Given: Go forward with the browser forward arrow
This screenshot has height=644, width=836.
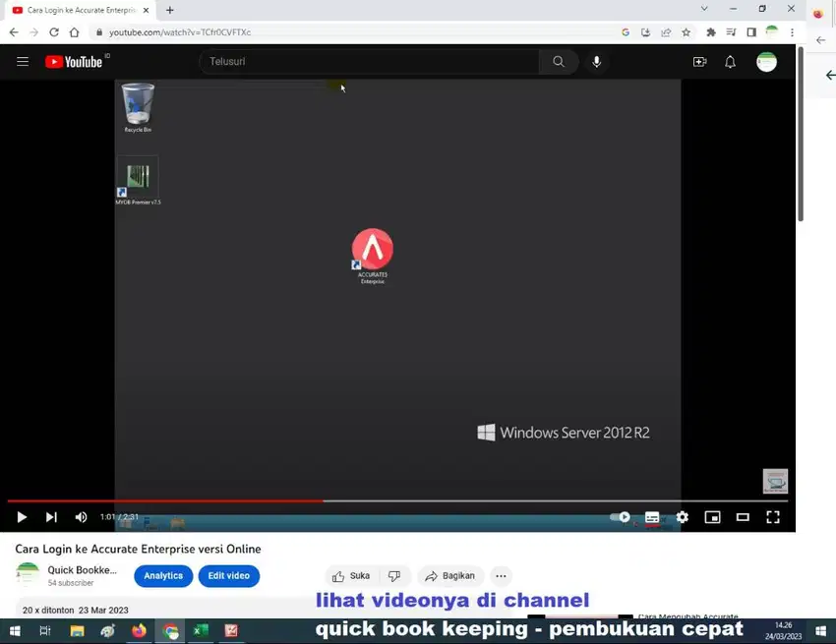Looking at the screenshot, I should pyautogui.click(x=33, y=32).
